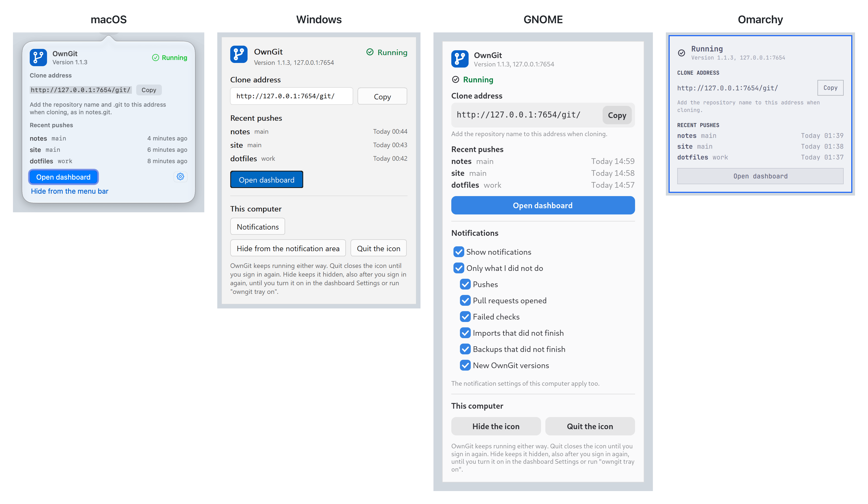Click Hide from the menu bar link

(69, 191)
